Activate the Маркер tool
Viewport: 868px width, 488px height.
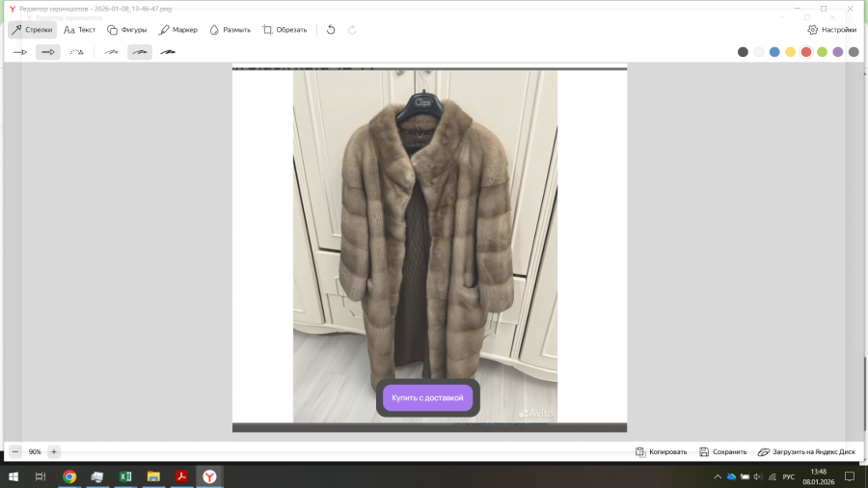tap(178, 30)
